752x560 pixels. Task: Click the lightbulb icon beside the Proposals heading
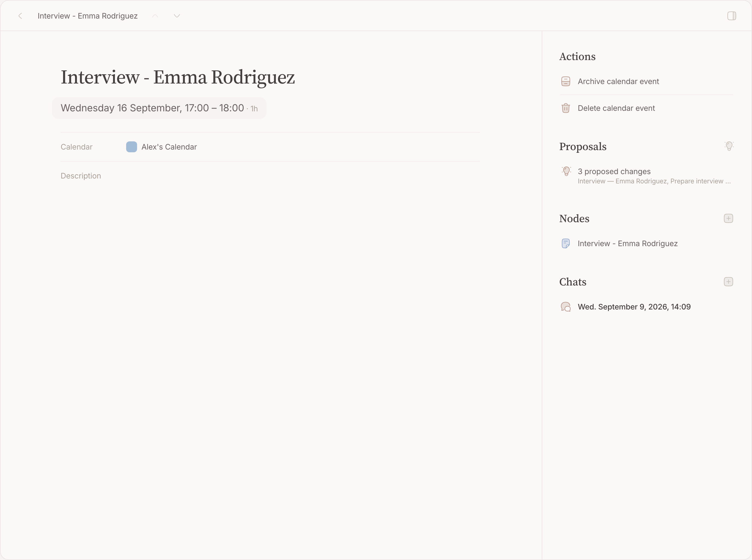[x=729, y=146]
